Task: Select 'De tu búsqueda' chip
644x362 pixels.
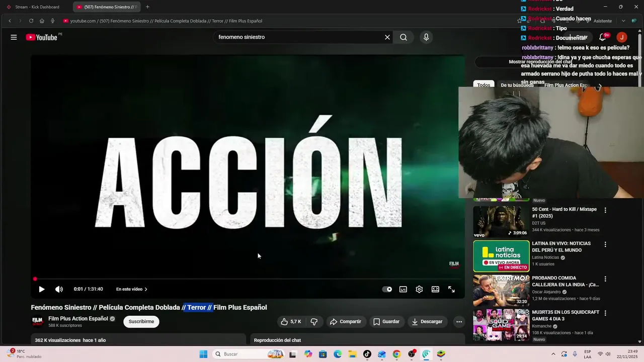Action: coord(517,85)
